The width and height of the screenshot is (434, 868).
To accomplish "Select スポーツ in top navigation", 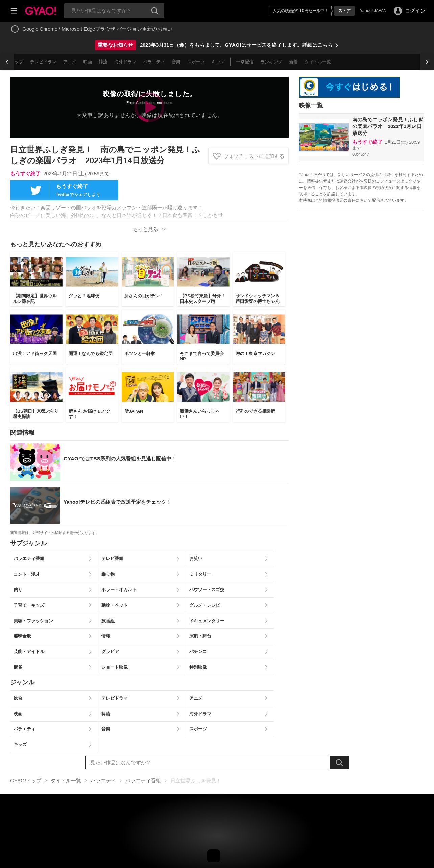I will tap(196, 62).
